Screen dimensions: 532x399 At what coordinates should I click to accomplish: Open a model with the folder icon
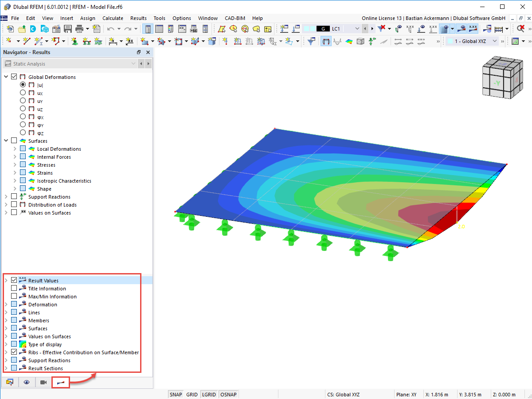click(x=21, y=29)
